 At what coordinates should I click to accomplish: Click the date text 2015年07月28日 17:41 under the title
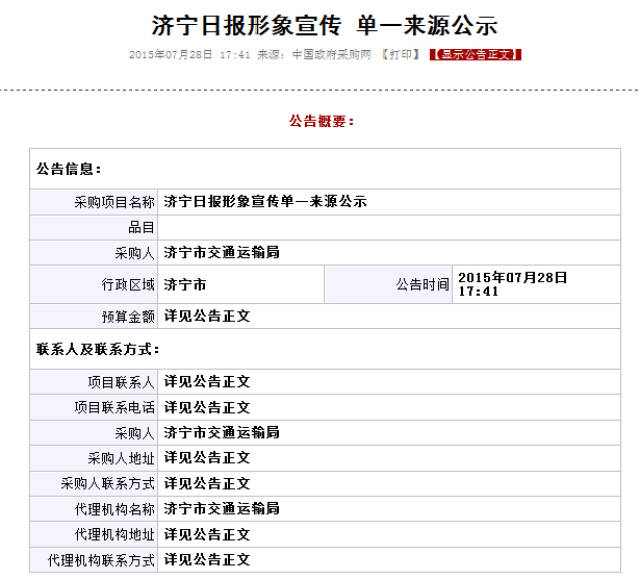pyautogui.click(x=189, y=55)
